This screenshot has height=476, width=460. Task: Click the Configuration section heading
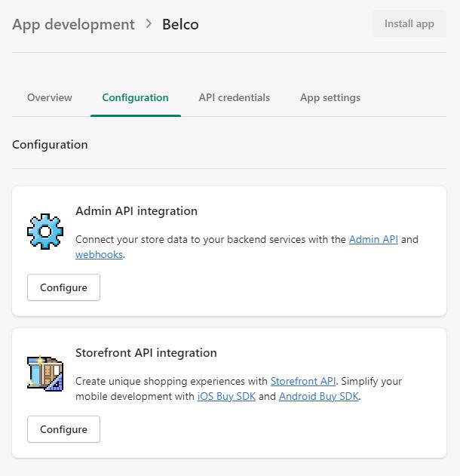click(50, 144)
